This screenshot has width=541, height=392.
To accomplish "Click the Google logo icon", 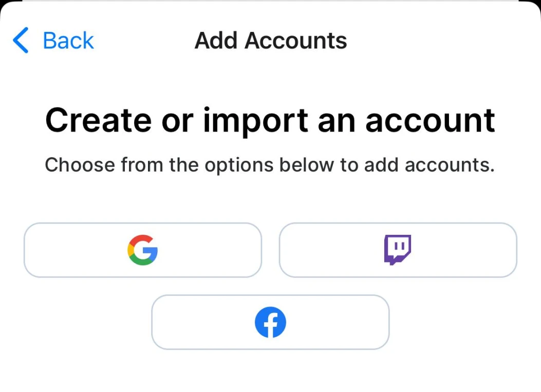I will [142, 250].
